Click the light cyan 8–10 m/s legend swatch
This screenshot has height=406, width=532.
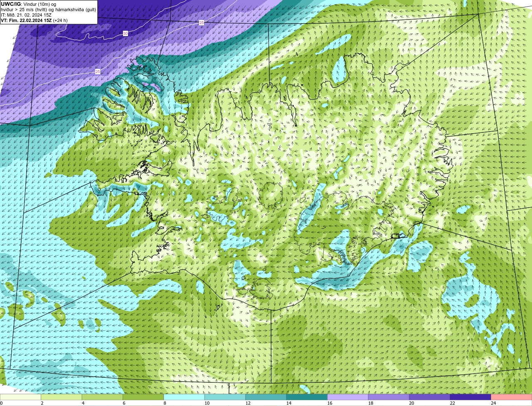(184, 397)
